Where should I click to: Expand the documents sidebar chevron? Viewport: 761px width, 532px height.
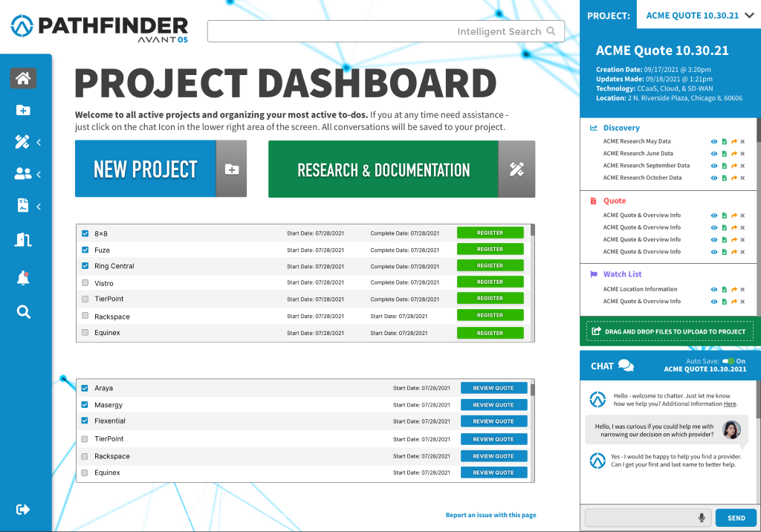pyautogui.click(x=39, y=207)
